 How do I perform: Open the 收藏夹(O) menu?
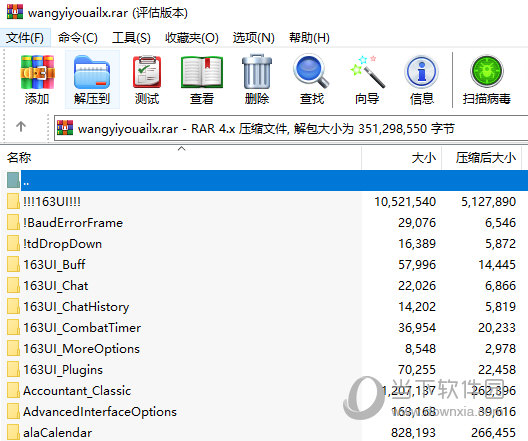point(192,37)
